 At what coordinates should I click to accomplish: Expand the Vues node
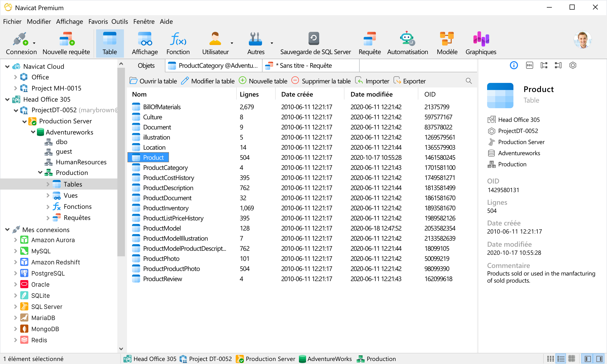[48, 195]
